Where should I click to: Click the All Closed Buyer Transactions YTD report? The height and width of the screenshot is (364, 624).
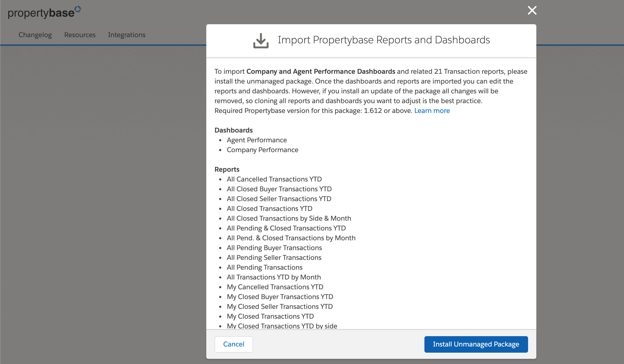tap(279, 189)
